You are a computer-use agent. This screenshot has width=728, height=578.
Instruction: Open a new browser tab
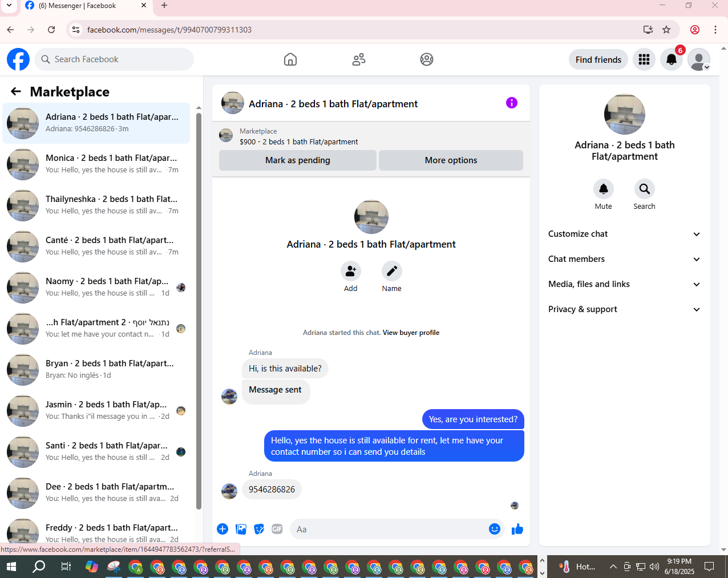(164, 6)
